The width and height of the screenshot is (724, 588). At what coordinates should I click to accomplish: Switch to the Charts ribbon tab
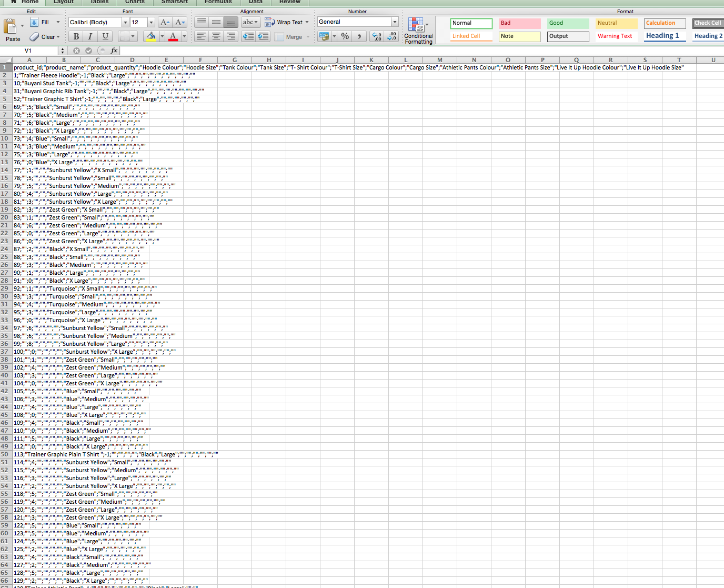point(135,2)
